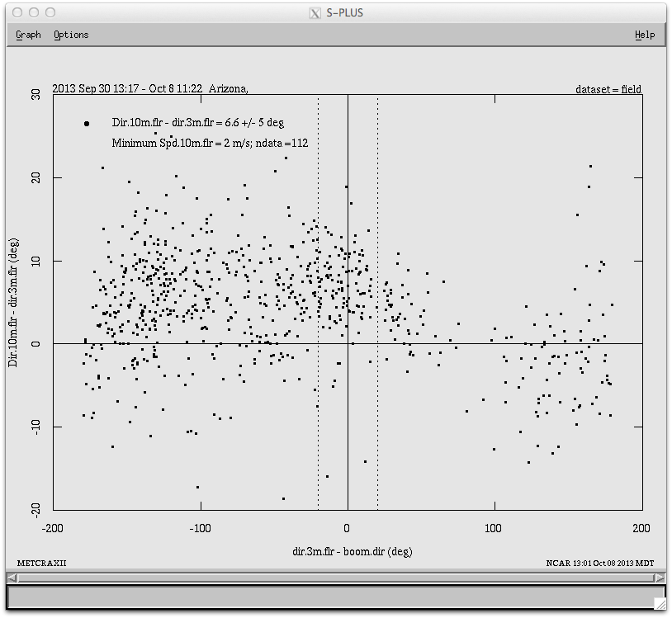This screenshot has width=672, height=618.
Task: Click the S-PLUS window title text
Action: point(344,12)
